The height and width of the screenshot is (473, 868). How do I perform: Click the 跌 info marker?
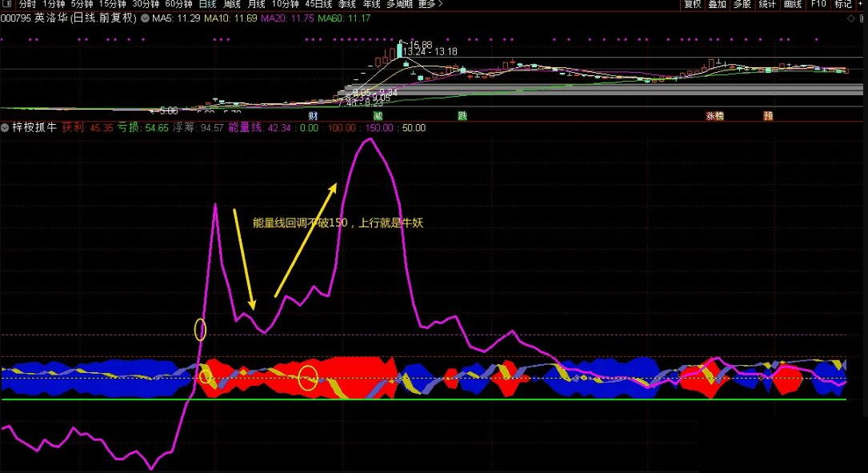[462, 116]
